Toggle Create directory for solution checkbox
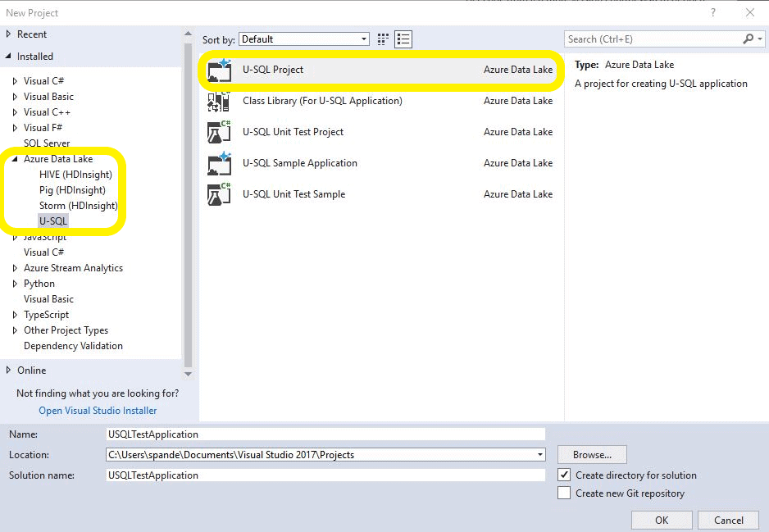The width and height of the screenshot is (769, 532). tap(564, 475)
